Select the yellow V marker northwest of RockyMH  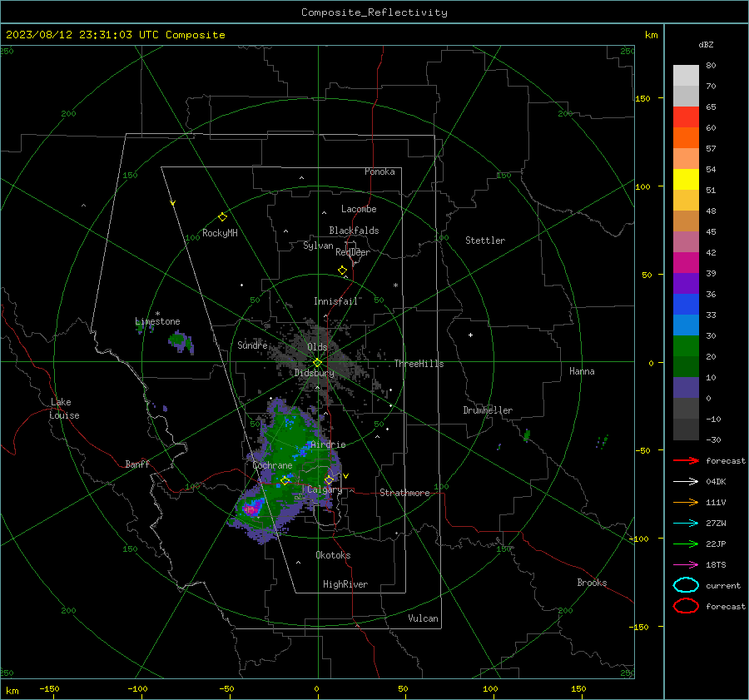[x=173, y=203]
